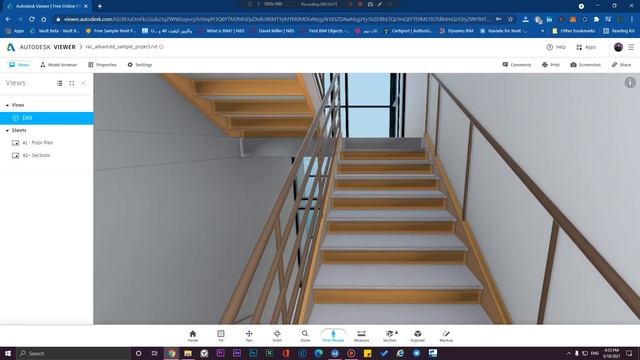The height and width of the screenshot is (360, 640).
Task: Select the {3D} view item
Action: click(x=47, y=118)
